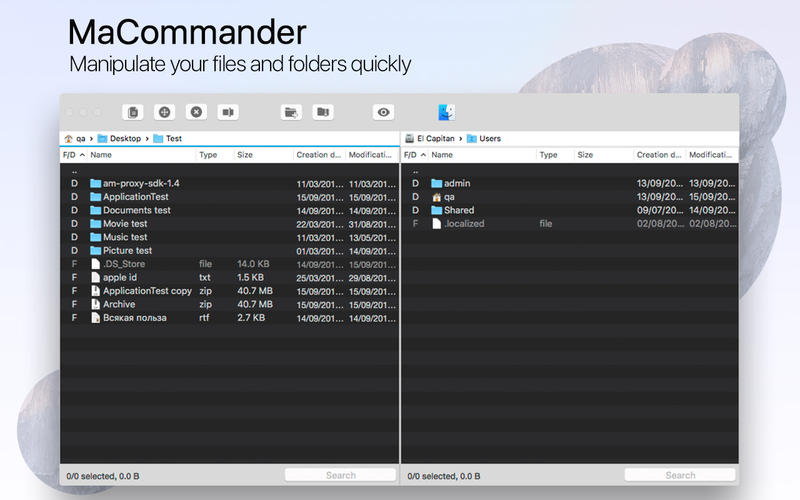800x500 pixels.
Task: Toggle hidden files with the eye icon
Action: pos(383,112)
